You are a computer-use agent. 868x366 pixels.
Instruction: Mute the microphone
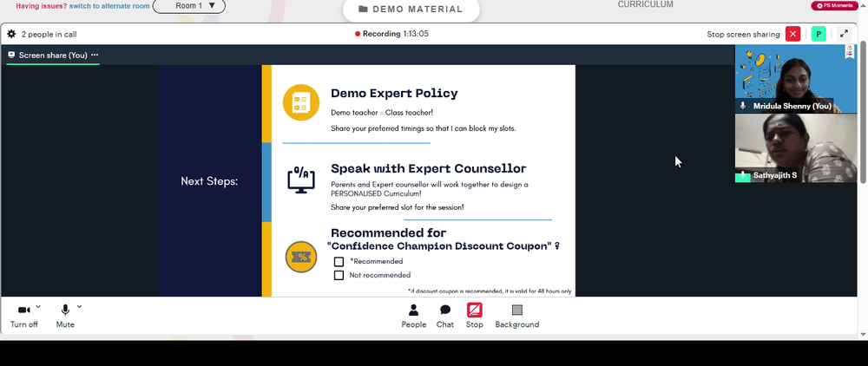click(65, 317)
